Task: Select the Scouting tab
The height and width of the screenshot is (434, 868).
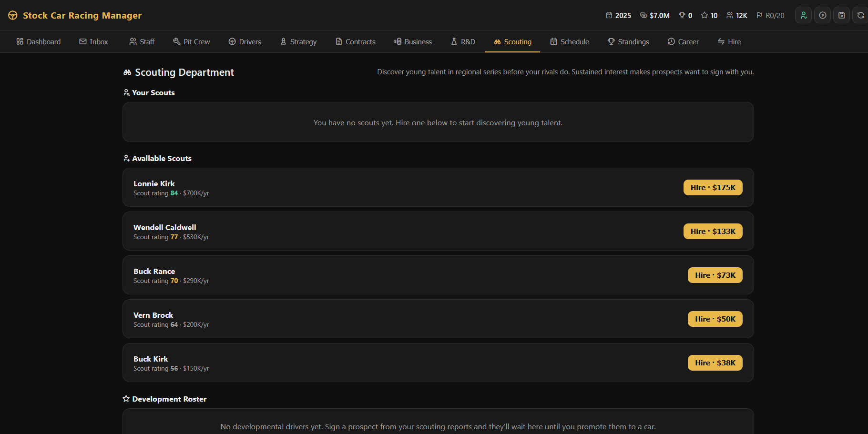Action: click(x=512, y=41)
